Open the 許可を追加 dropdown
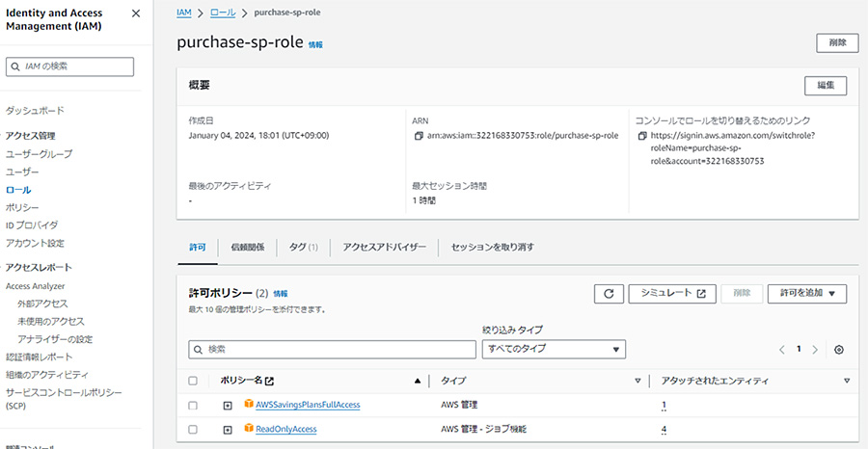Screen dimensions: 868x449 [807, 294]
